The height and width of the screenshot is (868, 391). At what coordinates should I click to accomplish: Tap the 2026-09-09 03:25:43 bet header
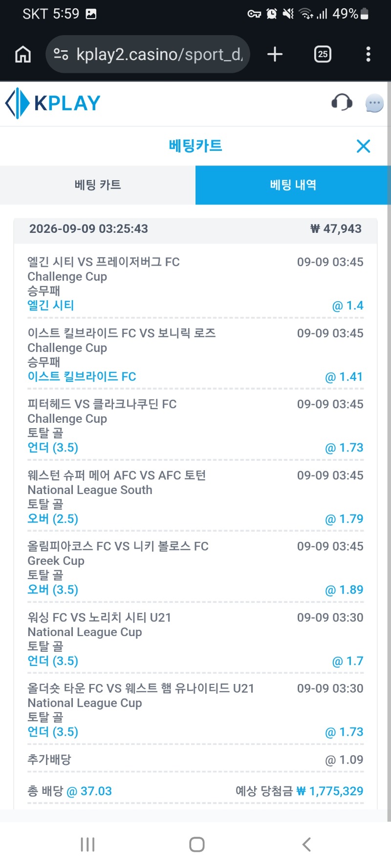click(x=195, y=229)
